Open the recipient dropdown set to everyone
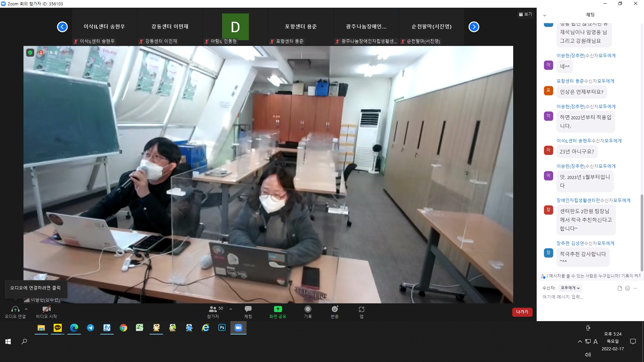This screenshot has height=362, width=644. pyautogui.click(x=570, y=288)
